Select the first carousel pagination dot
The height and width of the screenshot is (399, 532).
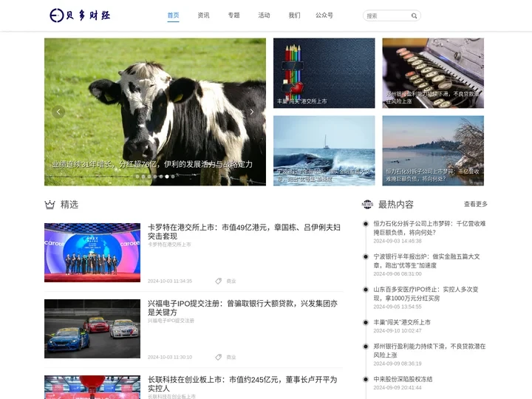[x=137, y=177]
